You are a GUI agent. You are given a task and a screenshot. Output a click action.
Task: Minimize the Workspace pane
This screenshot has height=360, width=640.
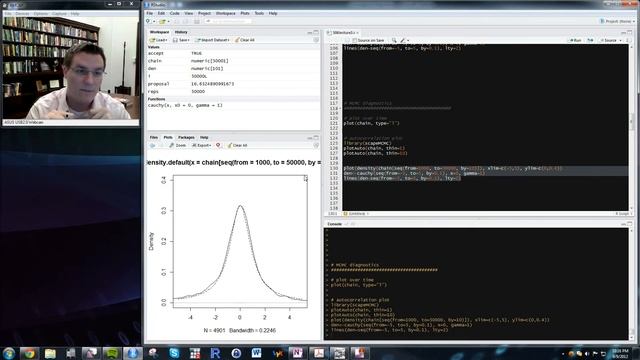[x=310, y=32]
